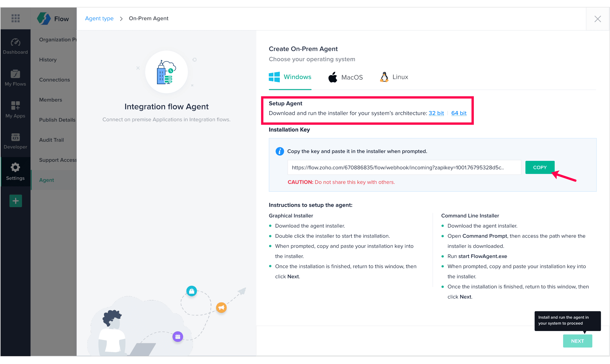Open the apps grid launcher icon
This screenshot has height=364, width=610.
15,18
